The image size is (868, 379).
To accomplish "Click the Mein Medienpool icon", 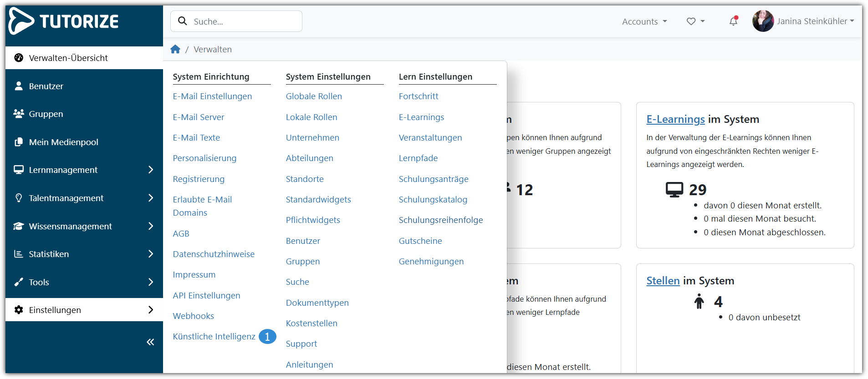I will [19, 142].
